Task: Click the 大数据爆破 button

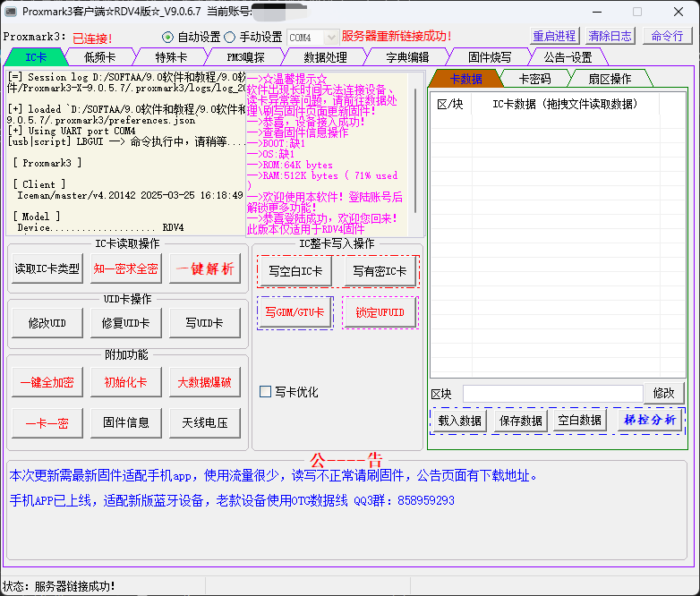Action: tap(205, 382)
